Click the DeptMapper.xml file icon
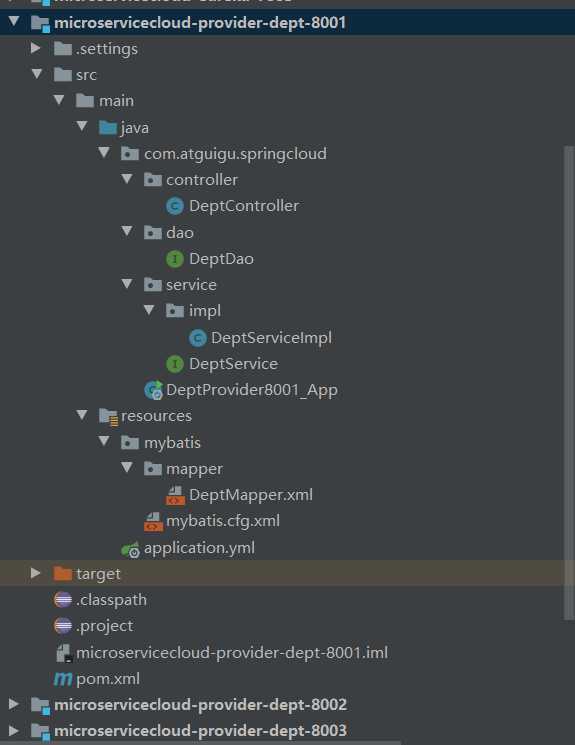 coord(175,495)
